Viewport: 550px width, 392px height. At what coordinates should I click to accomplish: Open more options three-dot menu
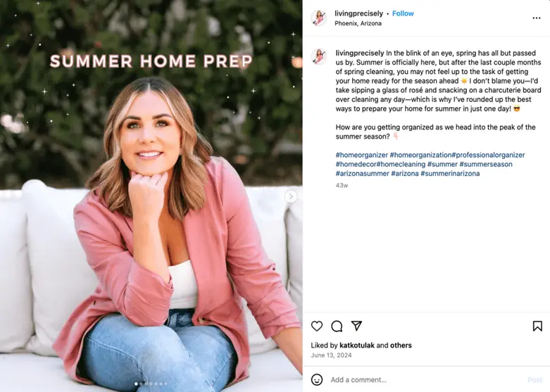pos(537,18)
